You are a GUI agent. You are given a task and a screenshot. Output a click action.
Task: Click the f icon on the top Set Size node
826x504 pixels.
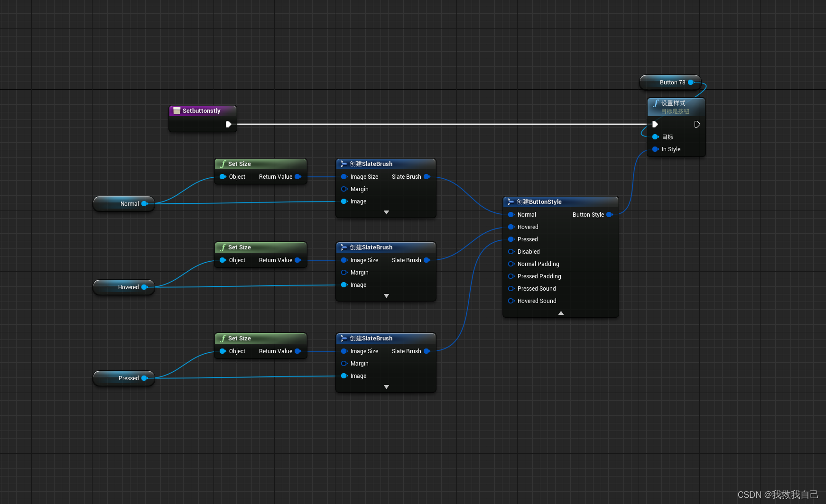pyautogui.click(x=223, y=164)
